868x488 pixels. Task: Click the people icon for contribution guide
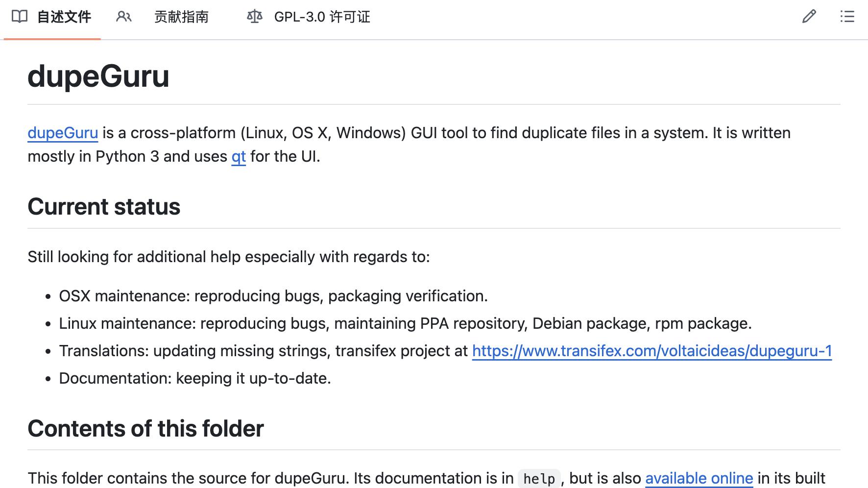click(x=123, y=17)
